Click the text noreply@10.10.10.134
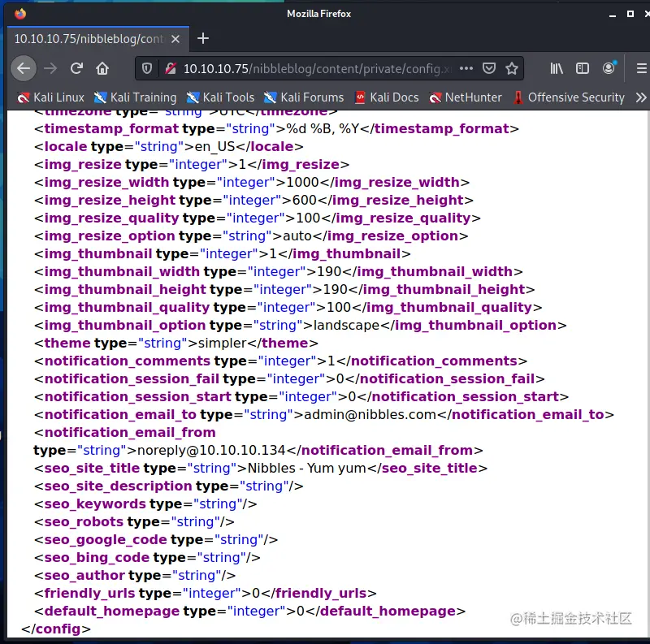 pyautogui.click(x=211, y=451)
